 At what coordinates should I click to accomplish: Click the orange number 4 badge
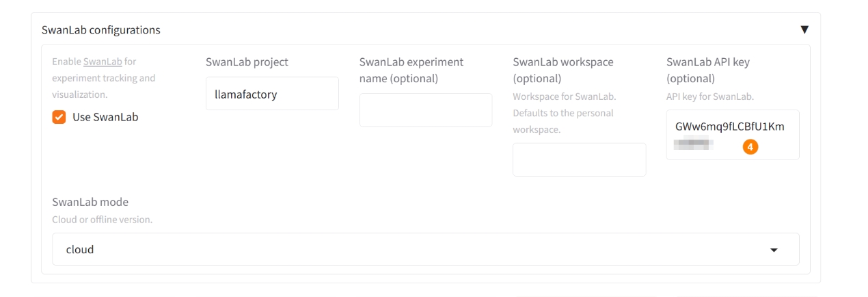tap(750, 146)
